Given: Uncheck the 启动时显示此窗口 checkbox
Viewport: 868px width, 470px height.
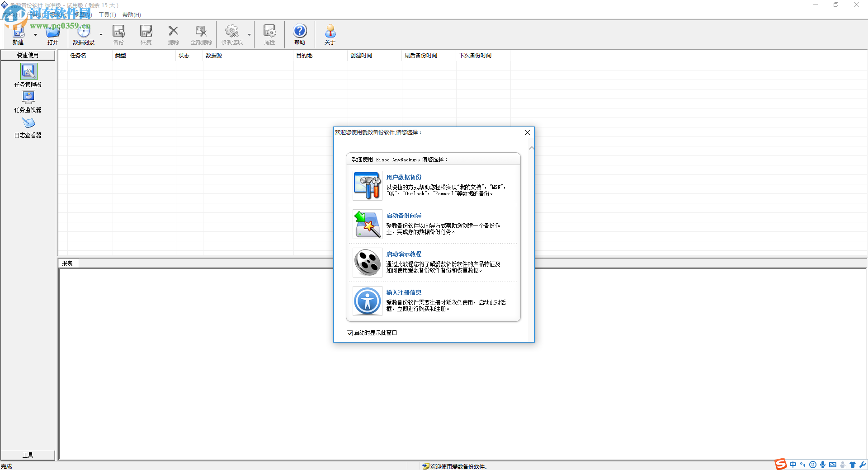Looking at the screenshot, I should pyautogui.click(x=349, y=333).
